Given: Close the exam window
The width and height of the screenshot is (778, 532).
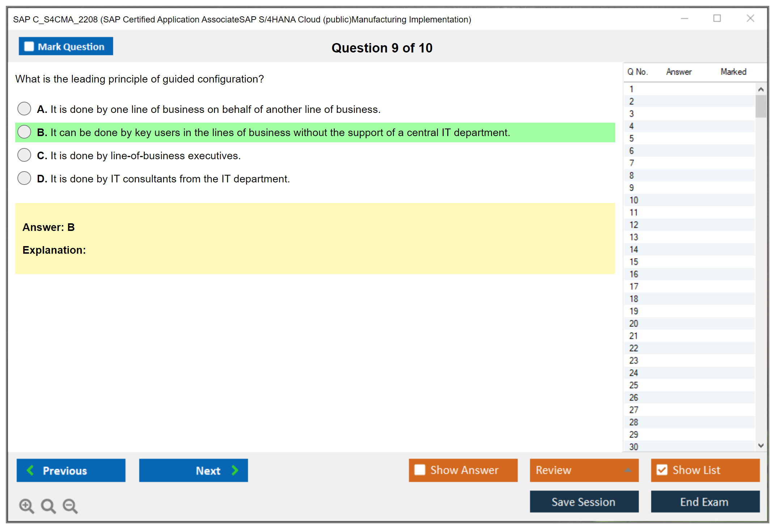Looking at the screenshot, I should (x=750, y=18).
